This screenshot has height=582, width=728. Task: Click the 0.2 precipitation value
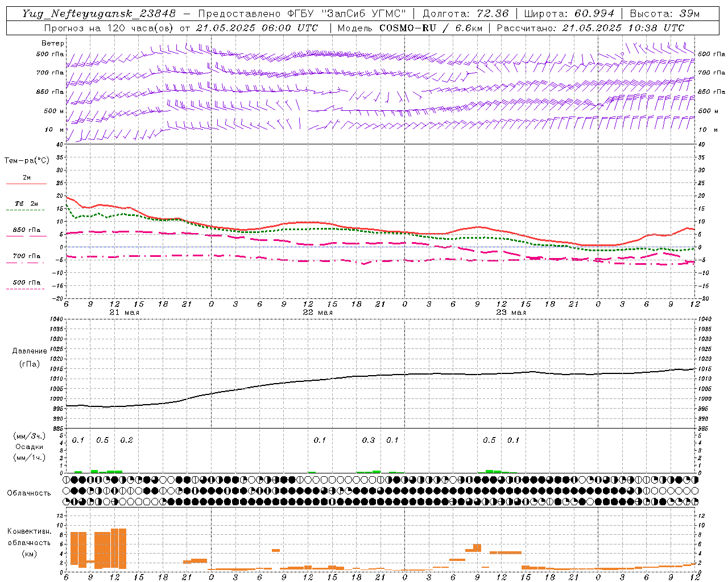(x=126, y=440)
